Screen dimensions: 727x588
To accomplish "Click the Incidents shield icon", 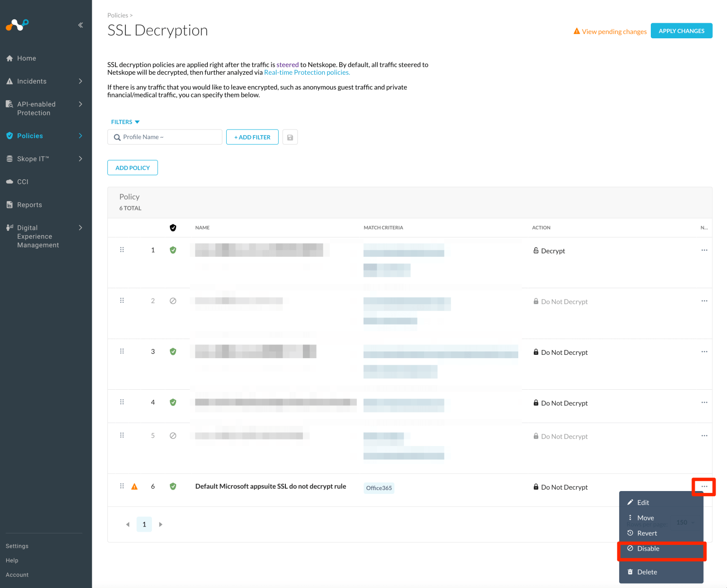I will pos(10,81).
